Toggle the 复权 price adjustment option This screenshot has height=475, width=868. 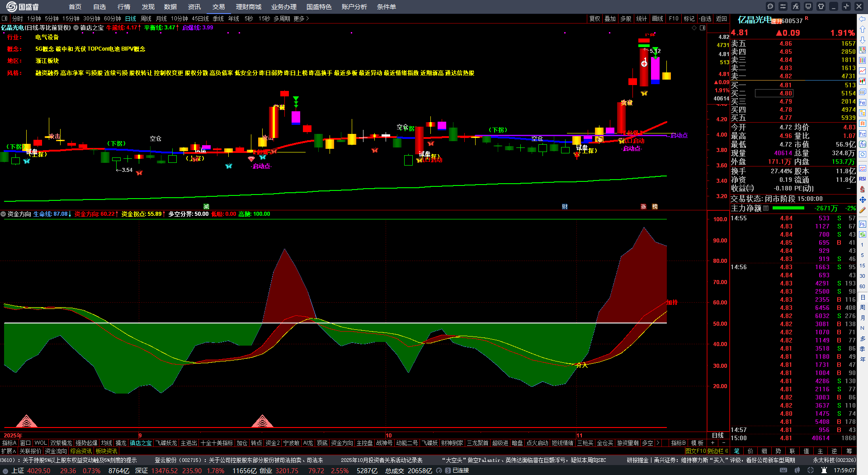click(594, 19)
